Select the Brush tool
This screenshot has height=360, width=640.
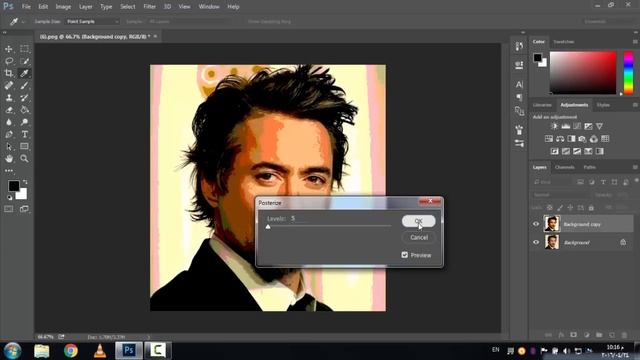point(24,86)
